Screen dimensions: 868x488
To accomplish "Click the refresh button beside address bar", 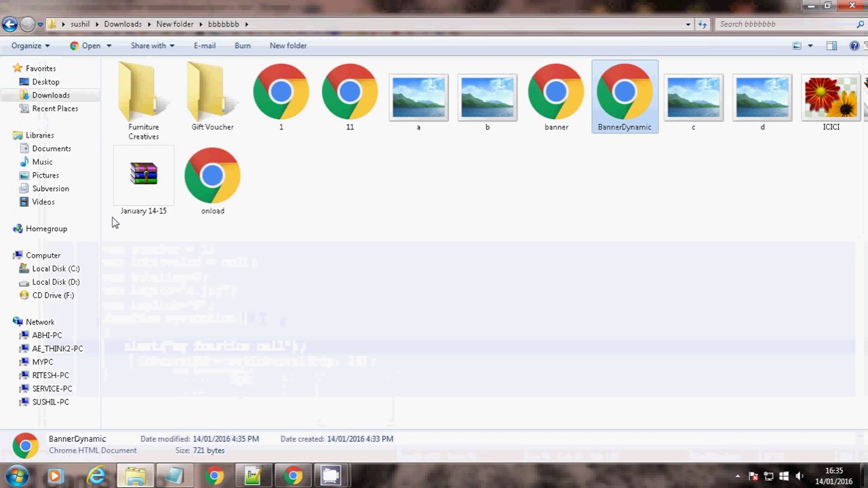I will point(702,24).
